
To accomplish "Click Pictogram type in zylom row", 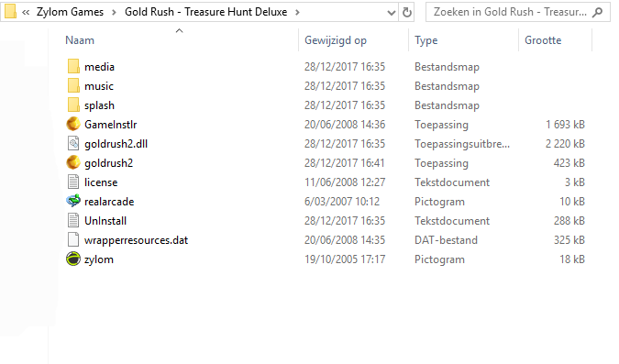I will 439,259.
